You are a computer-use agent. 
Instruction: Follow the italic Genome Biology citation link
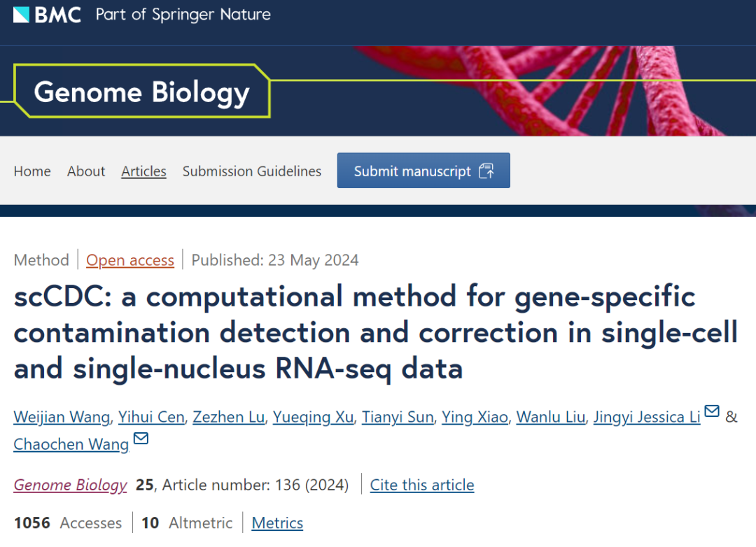pos(71,485)
